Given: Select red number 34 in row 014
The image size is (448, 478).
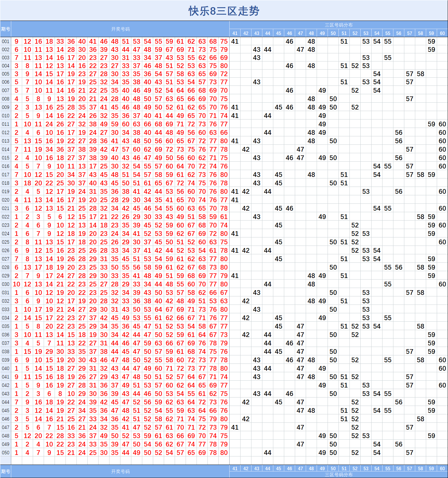Looking at the screenshot, I should [x=49, y=149].
